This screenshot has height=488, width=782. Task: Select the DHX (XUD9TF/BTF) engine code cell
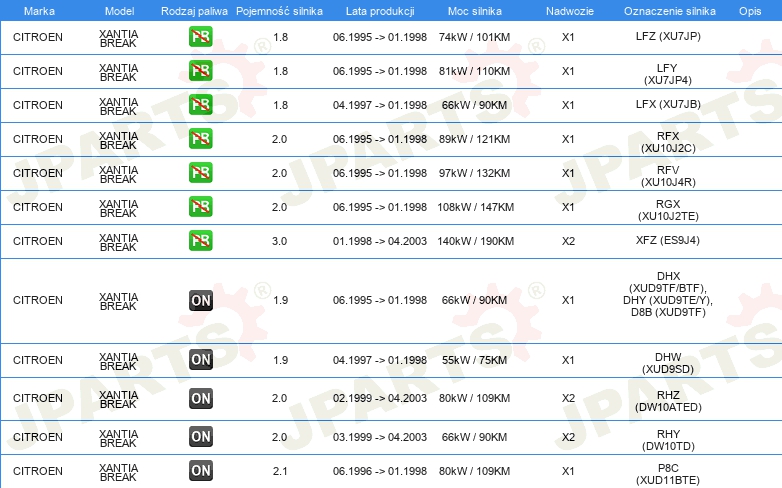click(x=668, y=294)
